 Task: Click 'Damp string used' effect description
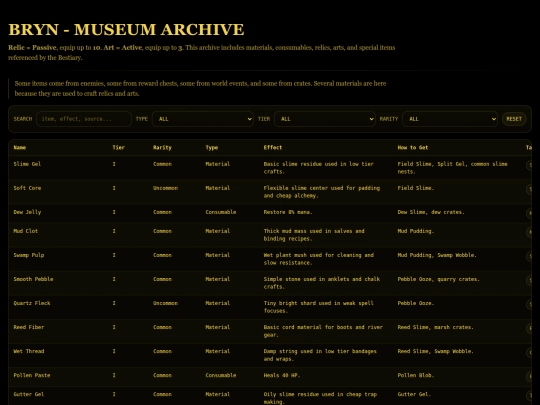[x=320, y=355]
